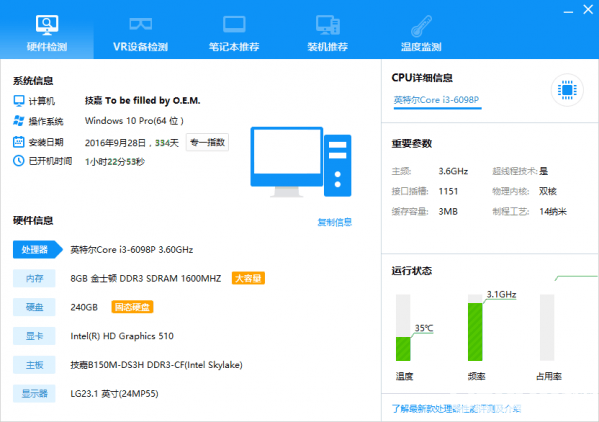Click the monitor magnifier hardware icon
This screenshot has width=599, height=422.
click(x=47, y=25)
